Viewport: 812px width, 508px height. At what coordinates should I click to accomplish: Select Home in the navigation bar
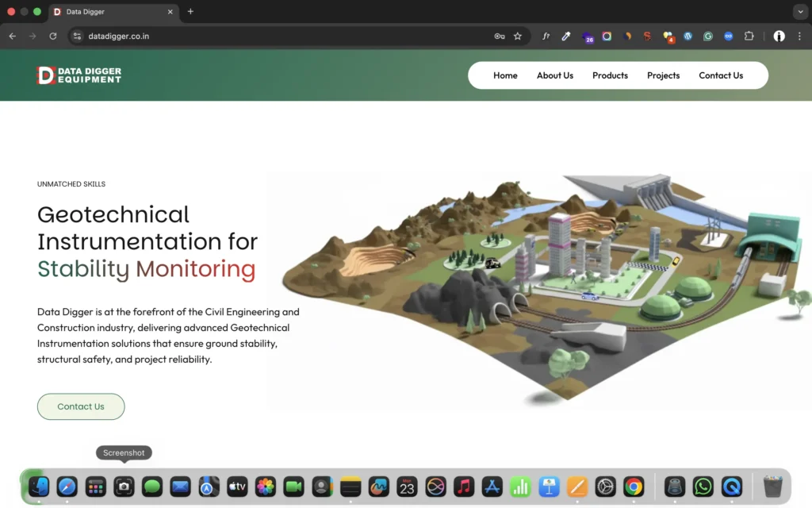pos(505,75)
